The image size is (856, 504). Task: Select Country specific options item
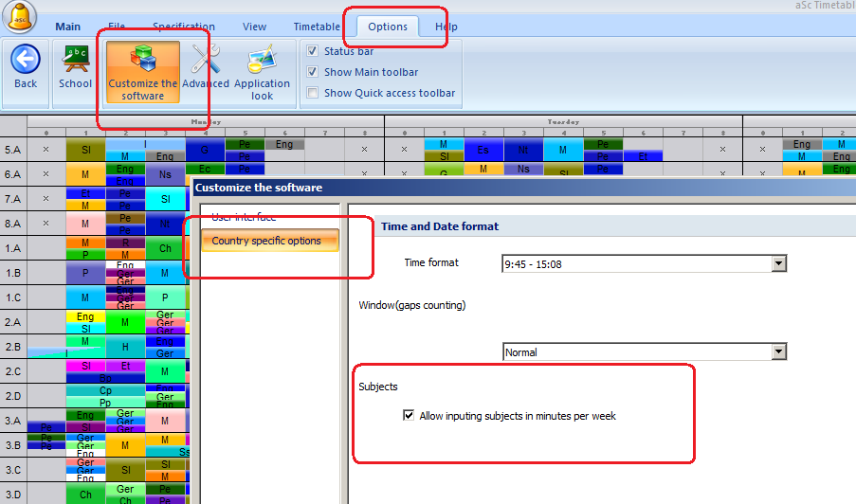coord(266,241)
